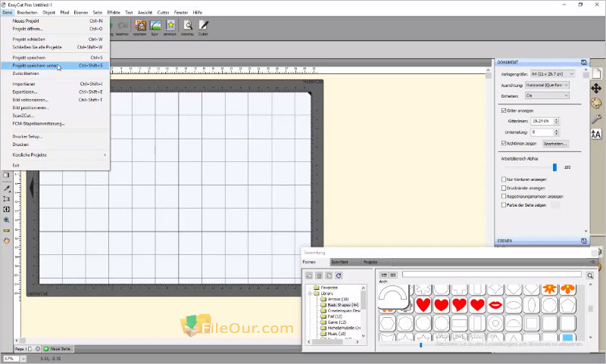Enable Druckränder anzeigen checkbox

(x=504, y=188)
